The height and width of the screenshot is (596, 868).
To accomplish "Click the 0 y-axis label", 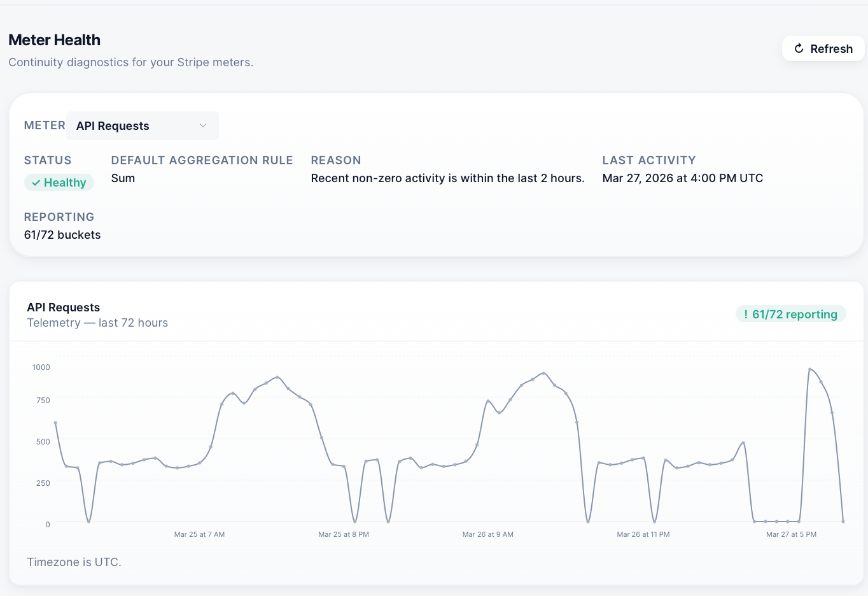I will pyautogui.click(x=48, y=525).
